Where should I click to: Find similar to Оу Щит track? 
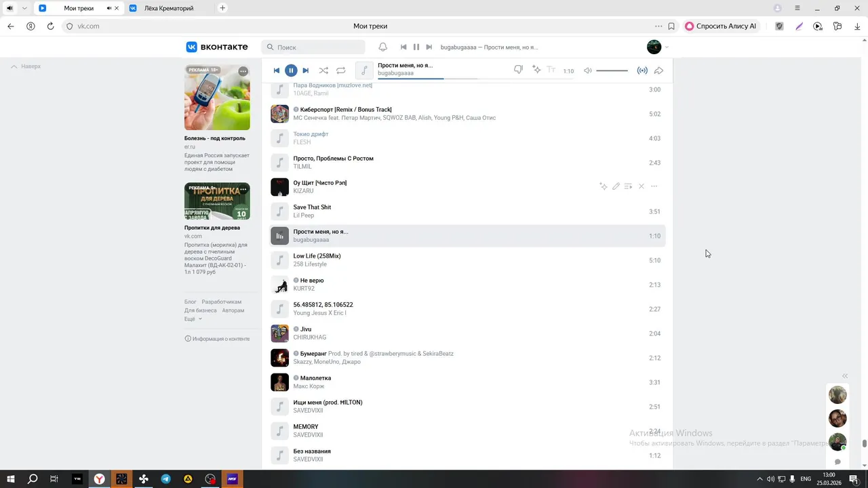(603, 186)
